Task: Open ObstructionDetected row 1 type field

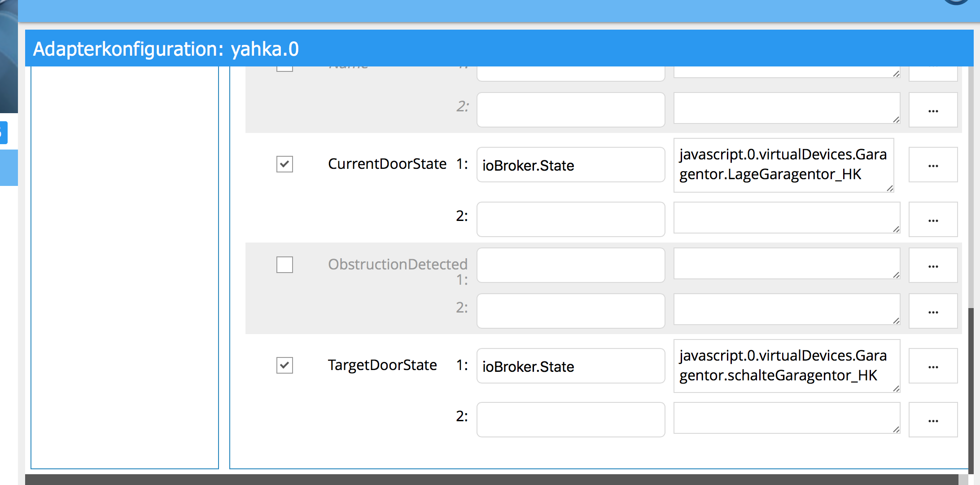Action: [570, 265]
